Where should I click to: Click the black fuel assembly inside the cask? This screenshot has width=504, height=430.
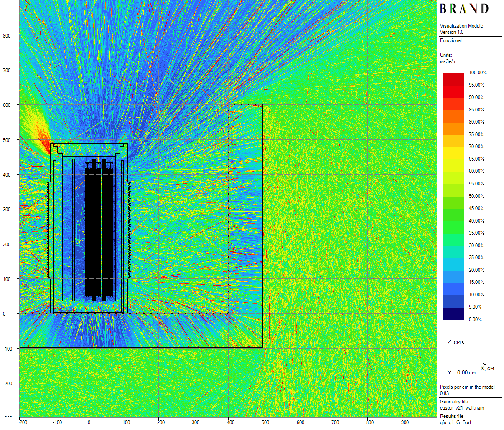100,230
